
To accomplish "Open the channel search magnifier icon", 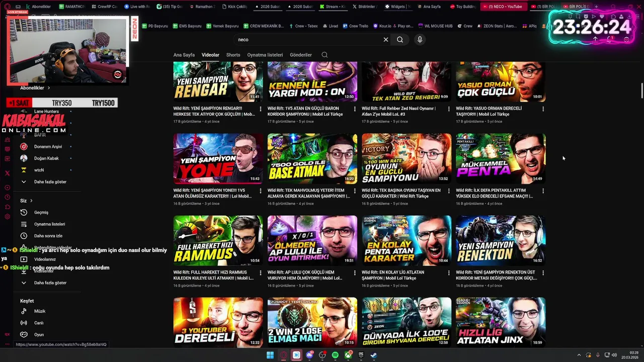I will 325,55.
